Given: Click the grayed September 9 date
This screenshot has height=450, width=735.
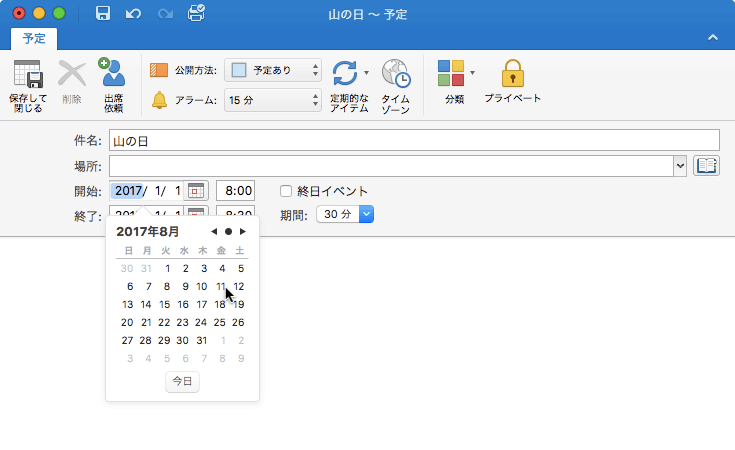Looking at the screenshot, I should [241, 359].
